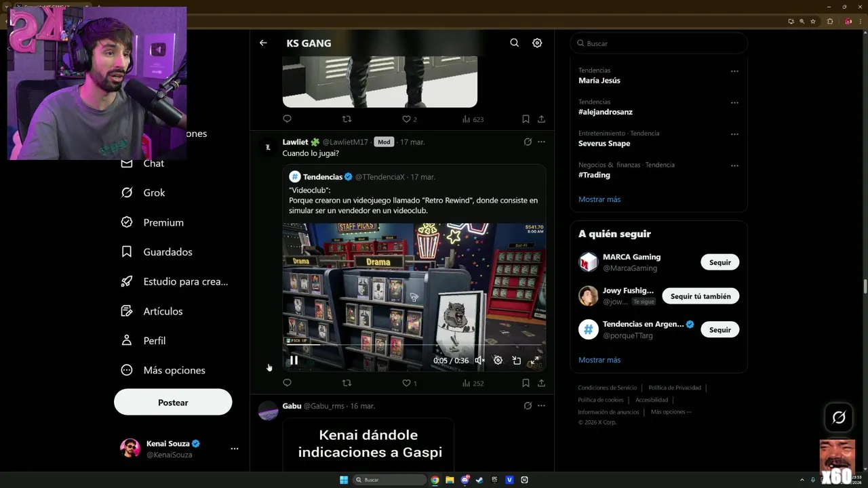Open account menu dots next to Kenai Souza
Viewport: 868px width, 488px height.
(235, 449)
